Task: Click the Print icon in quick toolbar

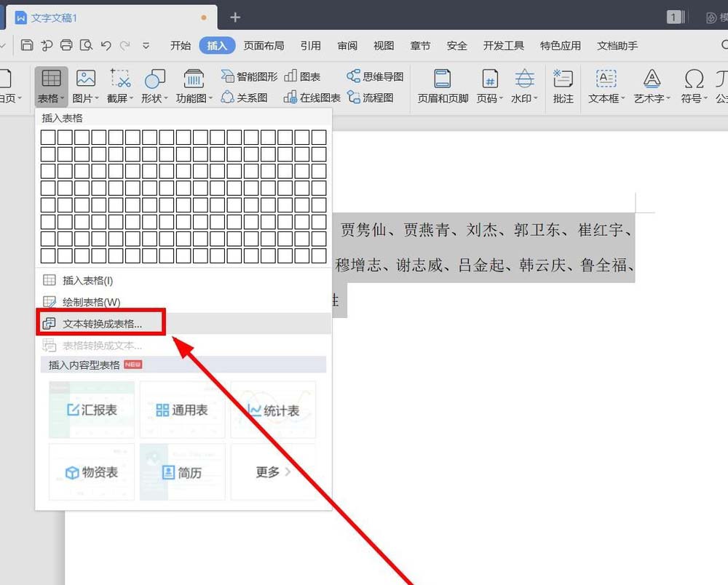Action: pos(66,45)
